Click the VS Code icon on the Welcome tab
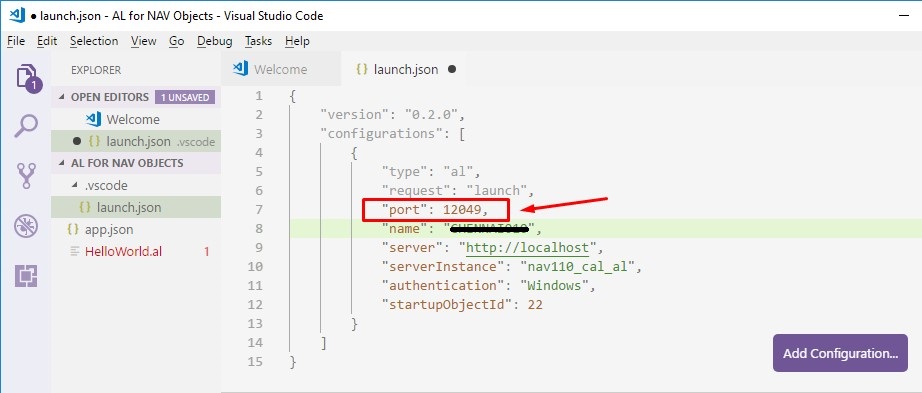Image resolution: width=922 pixels, height=393 pixels. (x=240, y=69)
